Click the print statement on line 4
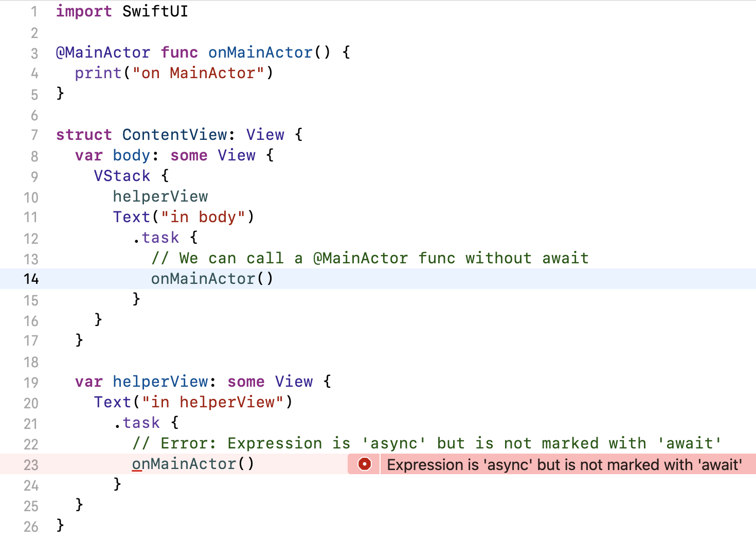756x540 pixels. pyautogui.click(x=98, y=73)
